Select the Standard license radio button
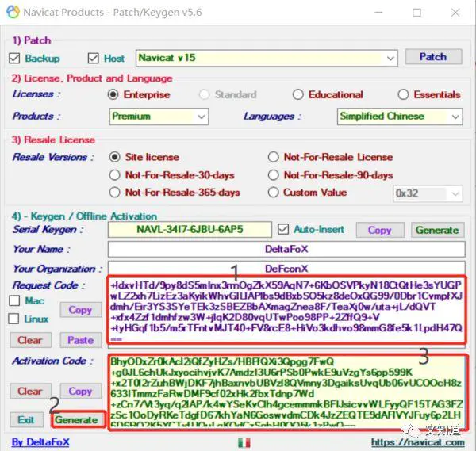The image size is (476, 451). coord(204,94)
